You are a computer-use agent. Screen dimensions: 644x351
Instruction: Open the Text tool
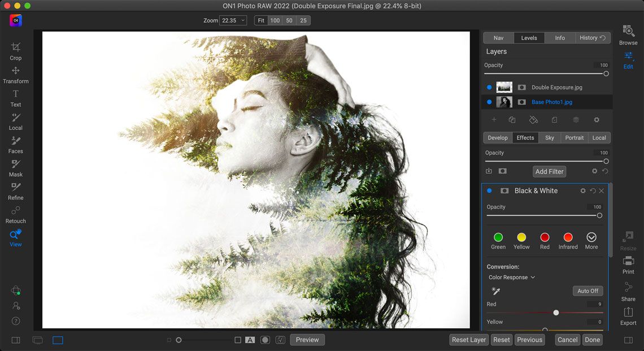click(x=15, y=97)
